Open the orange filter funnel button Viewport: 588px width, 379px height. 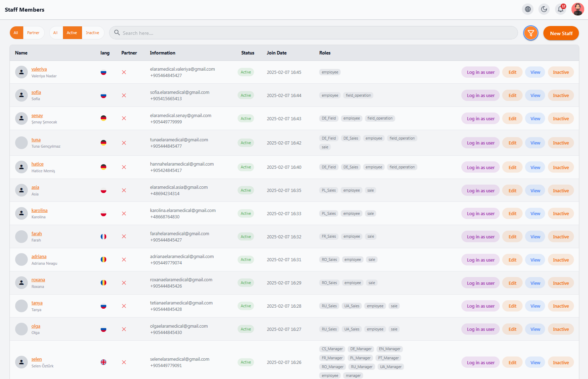[531, 33]
